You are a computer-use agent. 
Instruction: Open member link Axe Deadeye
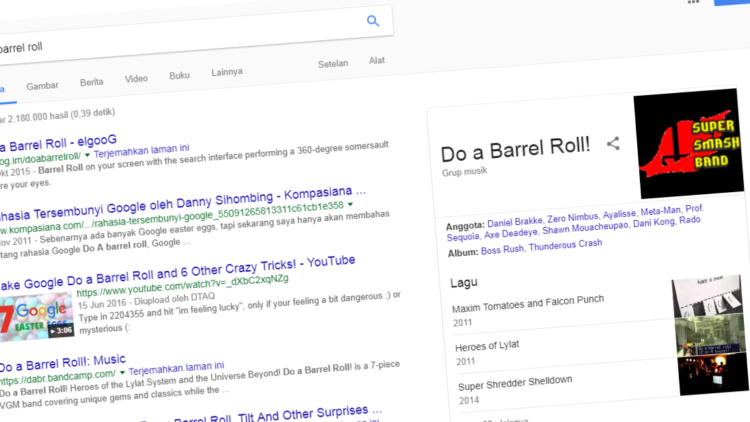[510, 234]
